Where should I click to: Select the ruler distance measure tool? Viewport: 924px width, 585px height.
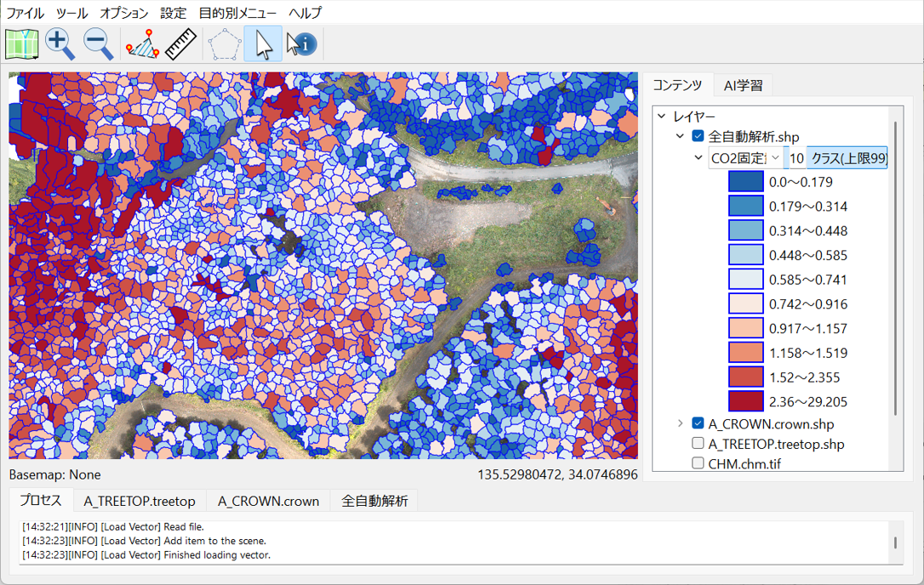tap(180, 44)
